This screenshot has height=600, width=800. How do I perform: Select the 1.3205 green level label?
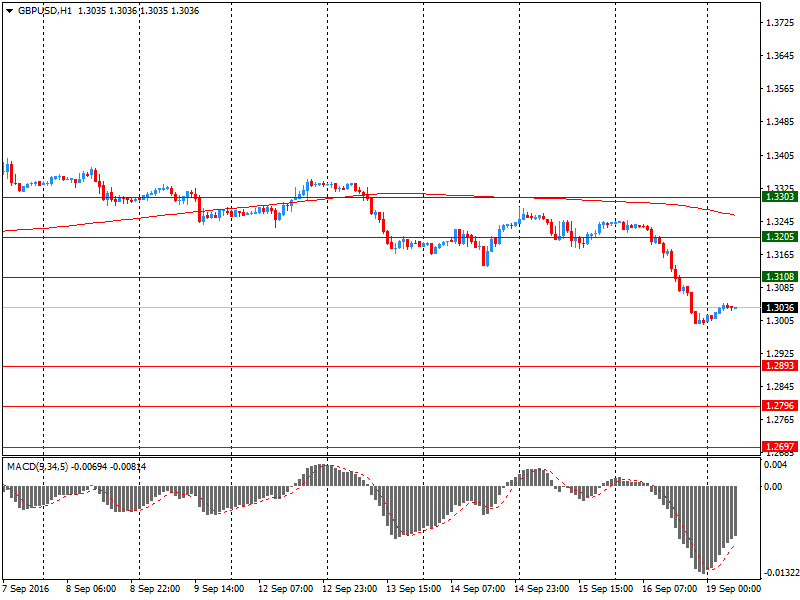(780, 237)
